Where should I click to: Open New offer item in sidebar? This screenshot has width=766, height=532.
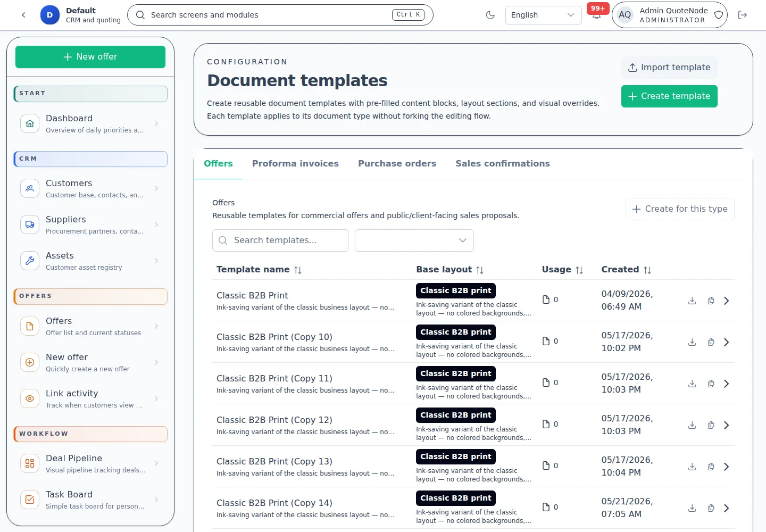coord(90,362)
